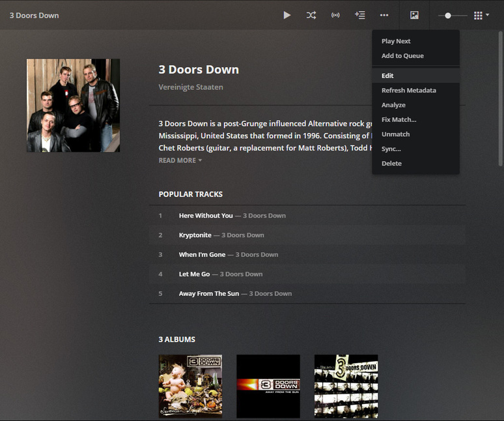Select track Kryptonite
Viewport: 504px width, 421px height.
pos(195,235)
